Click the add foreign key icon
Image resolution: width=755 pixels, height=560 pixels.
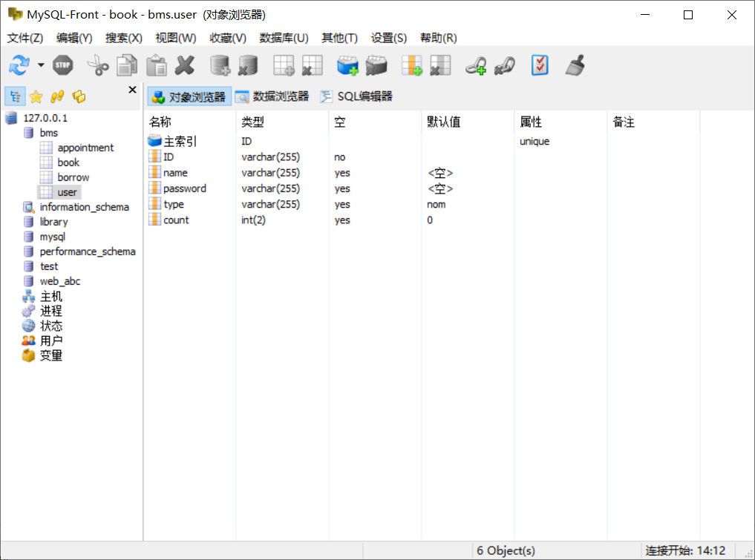[x=476, y=65]
